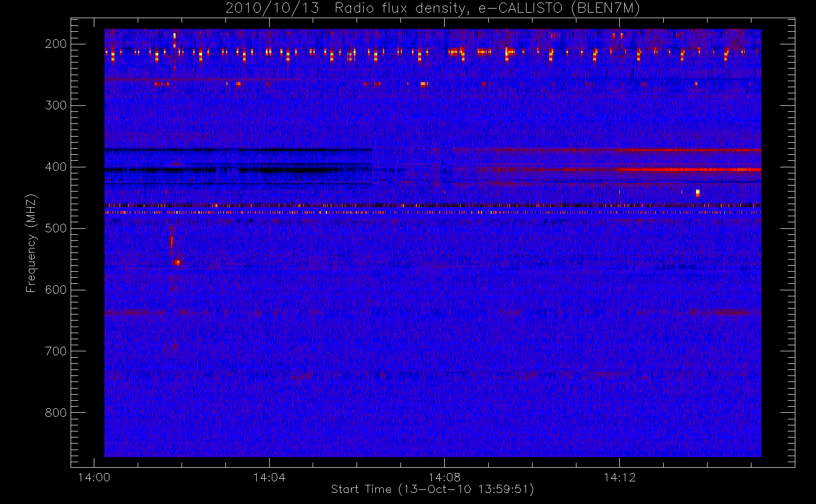
Task: Click the 14:12 time tick label
Action: [x=619, y=477]
